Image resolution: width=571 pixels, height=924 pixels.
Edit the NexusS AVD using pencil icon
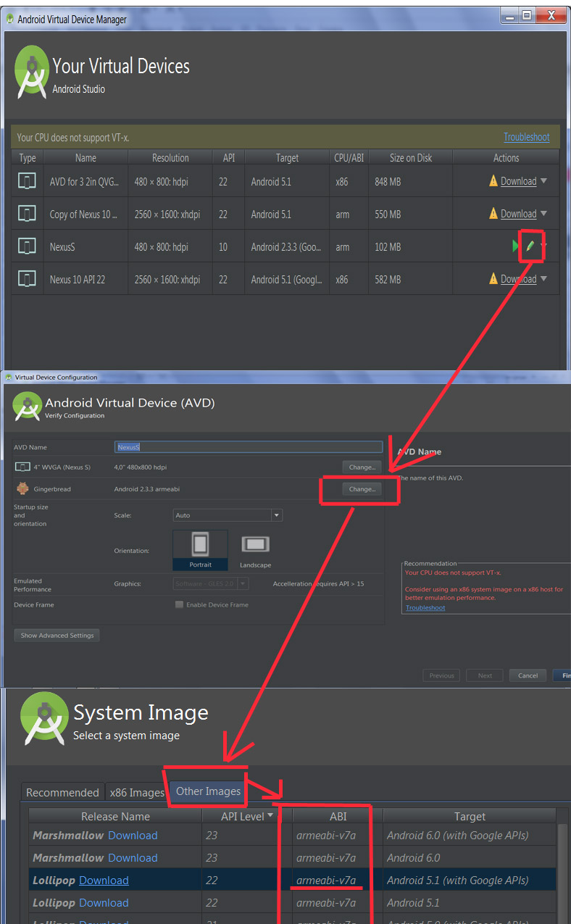(x=530, y=247)
